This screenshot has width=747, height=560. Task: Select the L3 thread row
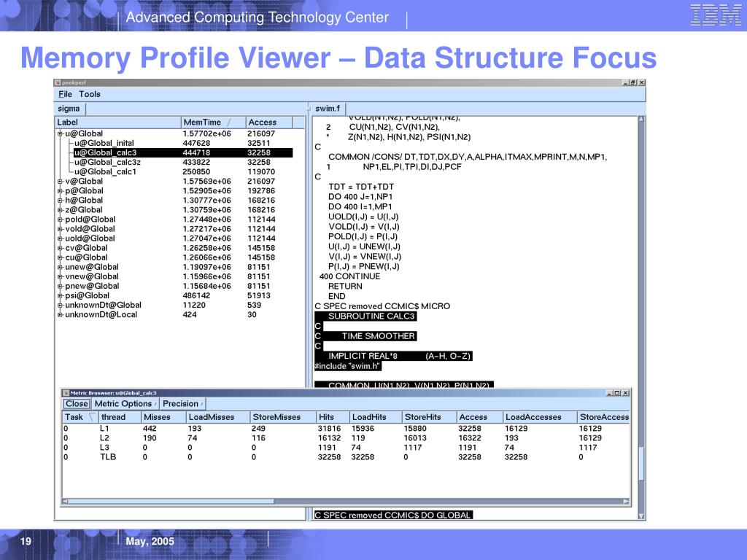(x=347, y=448)
